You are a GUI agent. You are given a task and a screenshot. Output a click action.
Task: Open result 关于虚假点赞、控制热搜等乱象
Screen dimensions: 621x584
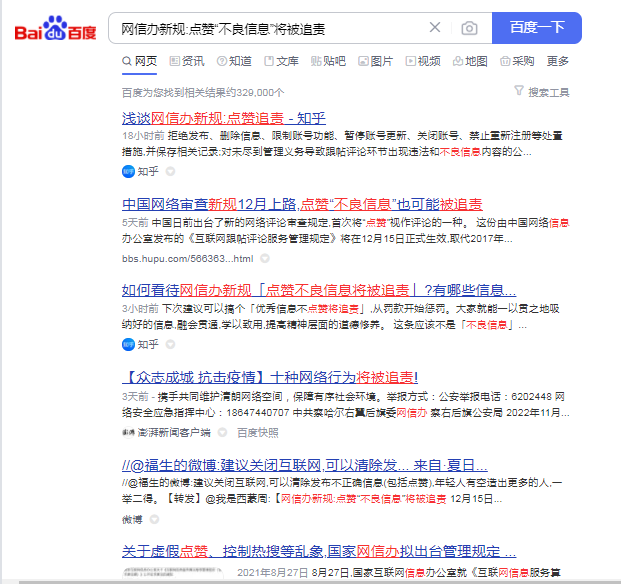[319, 551]
